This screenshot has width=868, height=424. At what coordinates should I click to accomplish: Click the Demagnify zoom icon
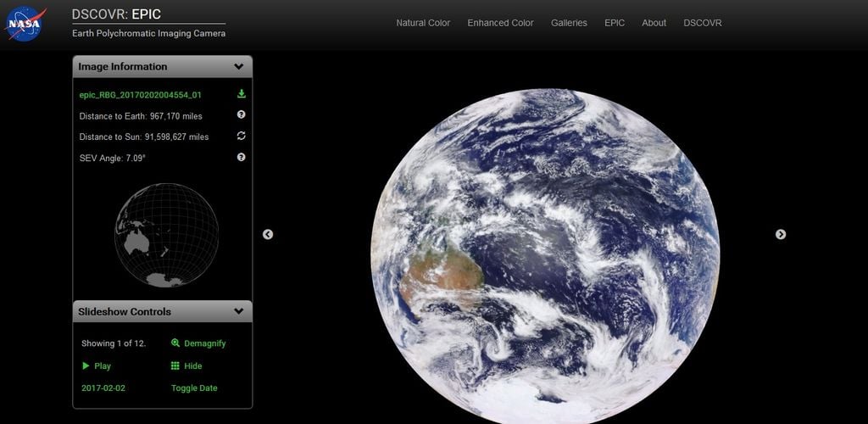pyautogui.click(x=175, y=343)
